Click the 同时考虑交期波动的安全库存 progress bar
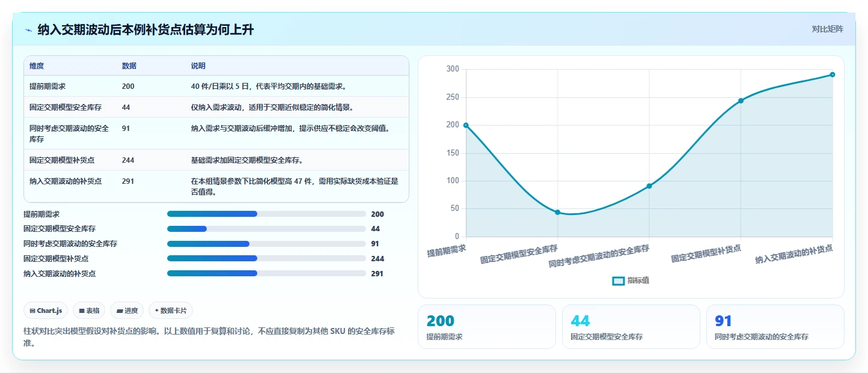This screenshot has height=373, width=868. (x=266, y=244)
